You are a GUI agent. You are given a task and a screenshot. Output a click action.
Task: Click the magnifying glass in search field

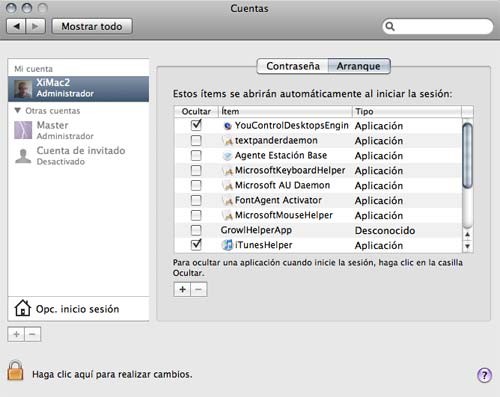(390, 26)
